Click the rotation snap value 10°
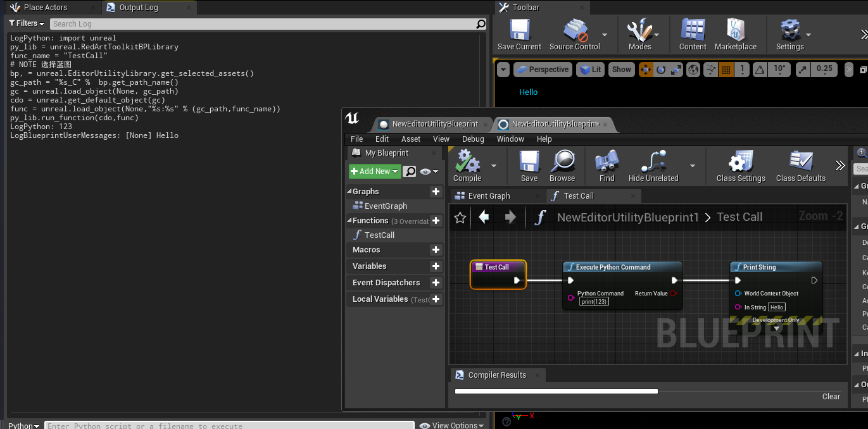 [x=779, y=69]
